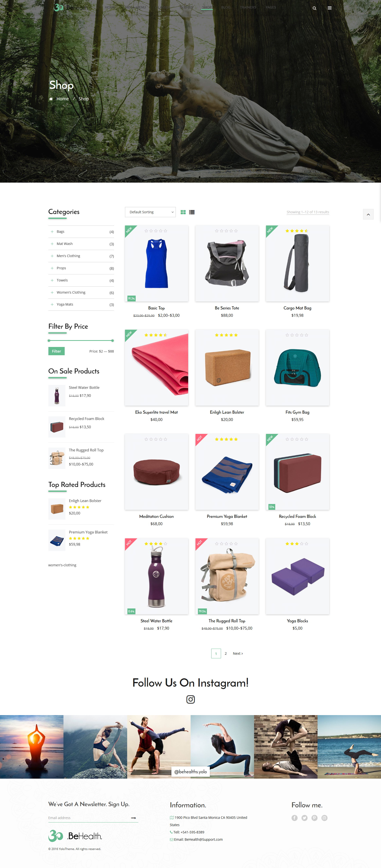Viewport: 381px width, 868px height.
Task: Submit newsletter with the arrow icon
Action: (x=134, y=818)
